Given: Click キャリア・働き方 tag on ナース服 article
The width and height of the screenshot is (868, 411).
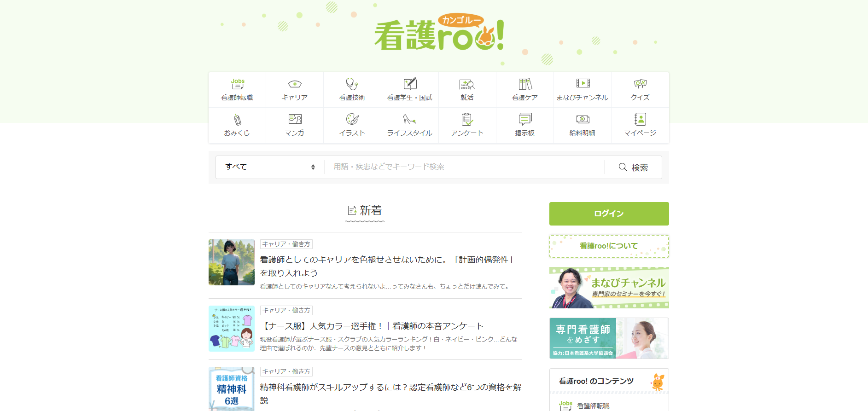Looking at the screenshot, I should tap(286, 310).
